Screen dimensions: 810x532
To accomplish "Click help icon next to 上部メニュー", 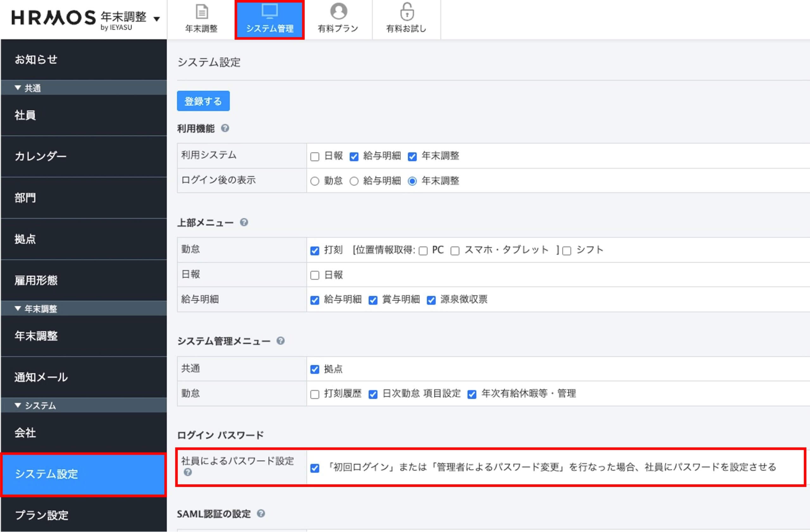I will tap(244, 222).
